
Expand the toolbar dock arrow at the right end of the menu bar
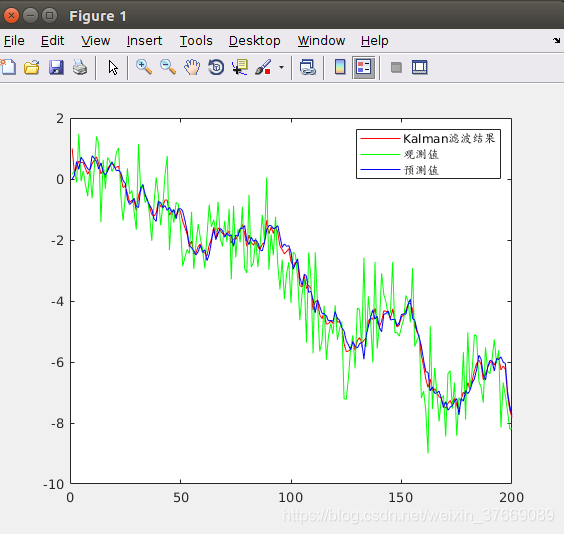coord(556,40)
